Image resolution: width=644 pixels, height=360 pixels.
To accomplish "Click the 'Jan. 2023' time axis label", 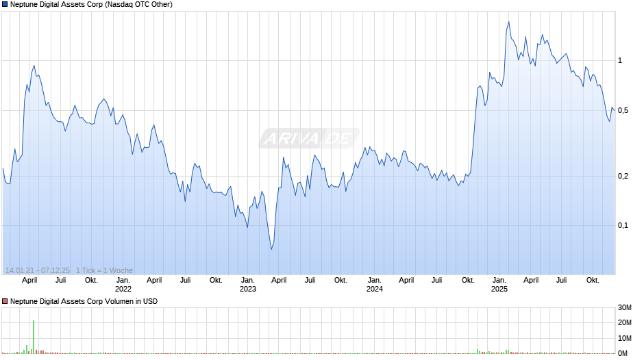I will (247, 285).
